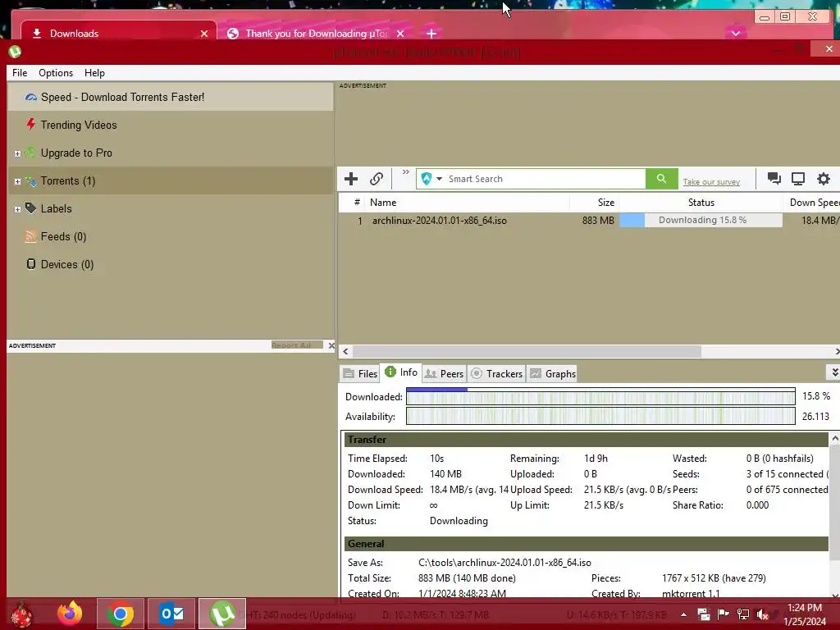Click the Downloaded pieces bar

point(600,396)
